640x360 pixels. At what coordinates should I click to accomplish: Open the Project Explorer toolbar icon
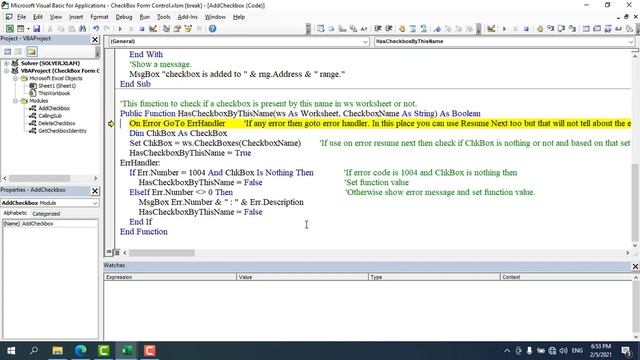[166, 29]
